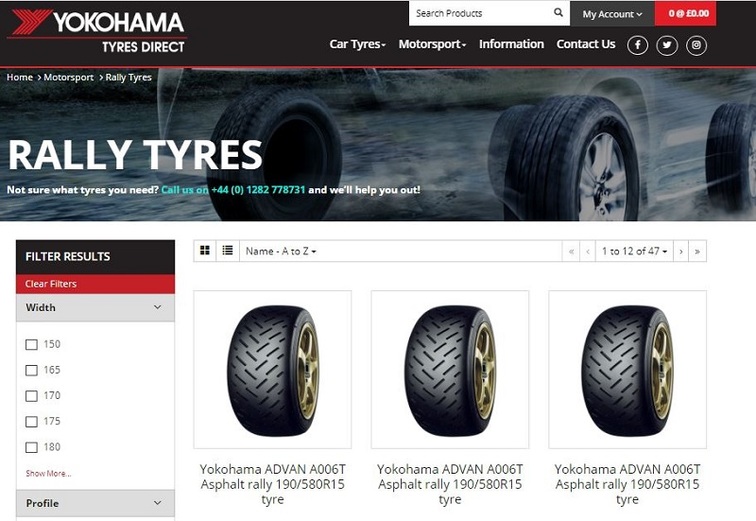Open the Car Tyres menu
This screenshot has width=756, height=521.
[x=357, y=44]
